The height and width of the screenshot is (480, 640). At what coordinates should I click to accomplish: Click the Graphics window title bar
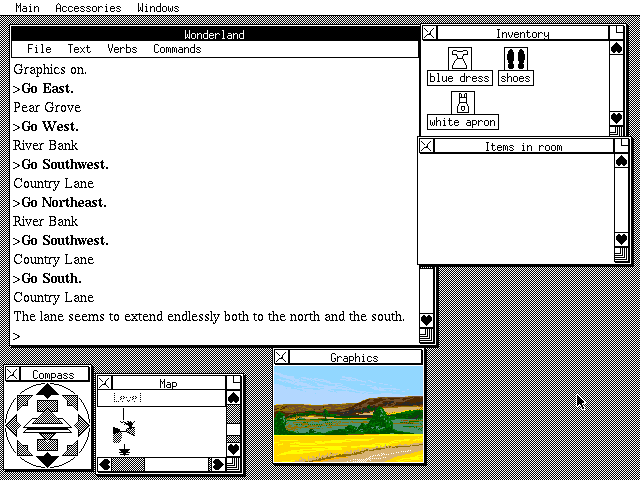pos(354,357)
